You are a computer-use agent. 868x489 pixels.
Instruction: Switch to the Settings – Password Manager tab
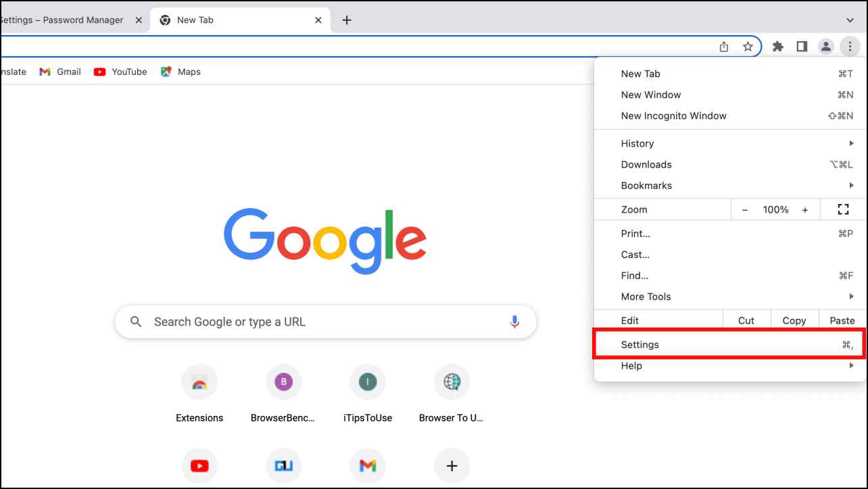(72, 20)
